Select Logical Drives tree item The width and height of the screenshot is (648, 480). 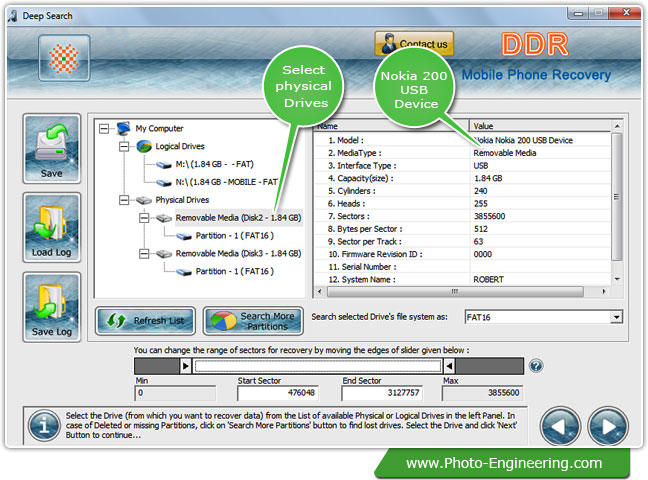click(180, 146)
